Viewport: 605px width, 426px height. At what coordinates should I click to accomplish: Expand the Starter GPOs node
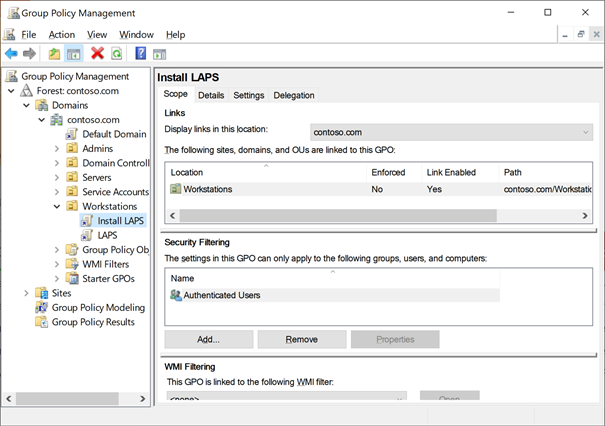57,279
